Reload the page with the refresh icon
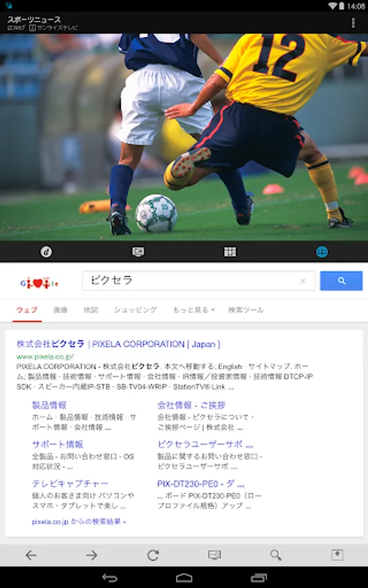The height and width of the screenshot is (588, 368). coord(153,555)
